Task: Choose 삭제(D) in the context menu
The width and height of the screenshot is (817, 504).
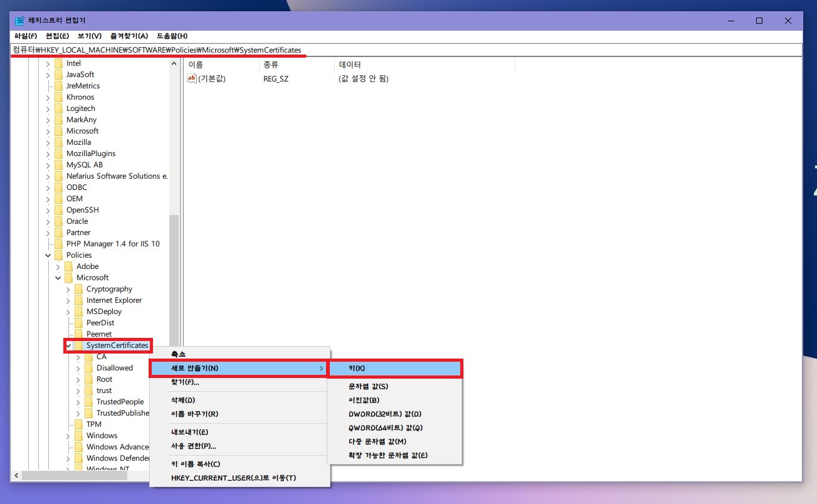Action: pyautogui.click(x=240, y=400)
